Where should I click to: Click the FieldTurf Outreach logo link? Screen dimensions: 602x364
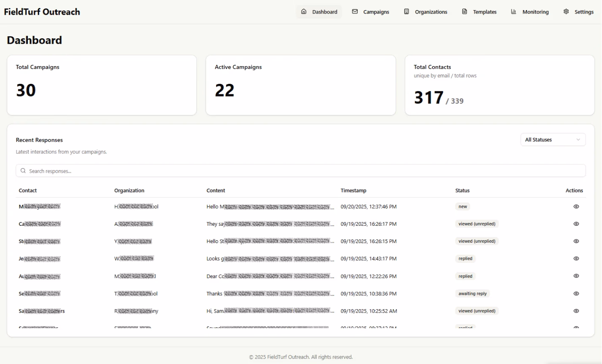42,12
